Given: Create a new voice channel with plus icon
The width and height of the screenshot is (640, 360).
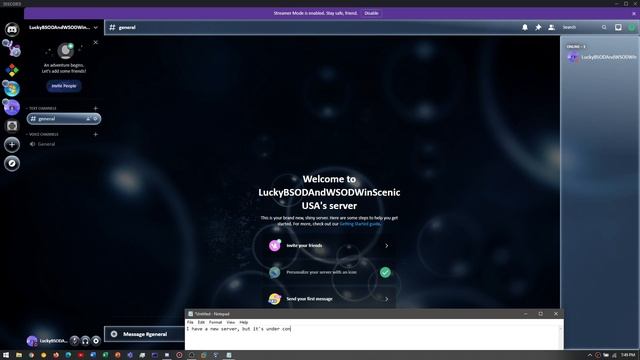Looking at the screenshot, I should click(x=96, y=134).
